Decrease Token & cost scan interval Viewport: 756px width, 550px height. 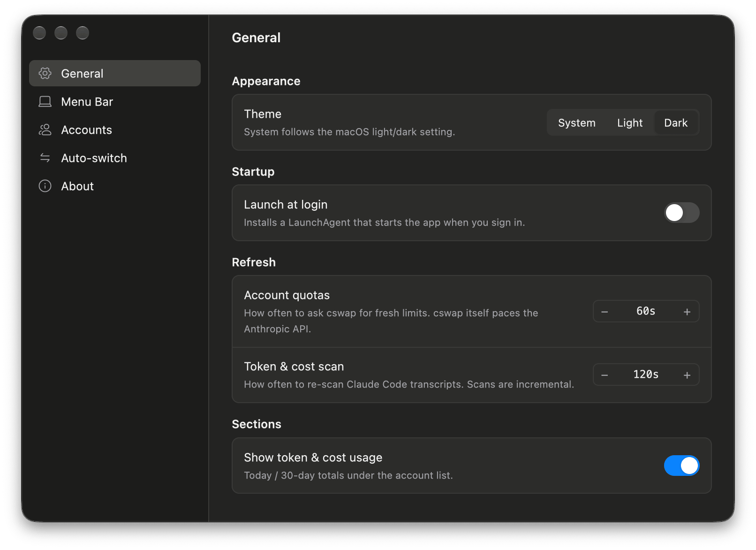(605, 375)
